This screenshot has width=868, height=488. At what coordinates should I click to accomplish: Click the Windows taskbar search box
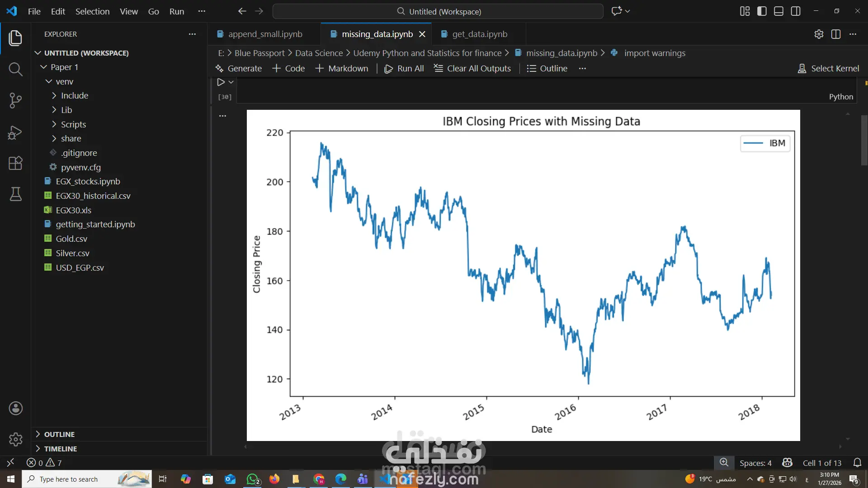pos(87,479)
